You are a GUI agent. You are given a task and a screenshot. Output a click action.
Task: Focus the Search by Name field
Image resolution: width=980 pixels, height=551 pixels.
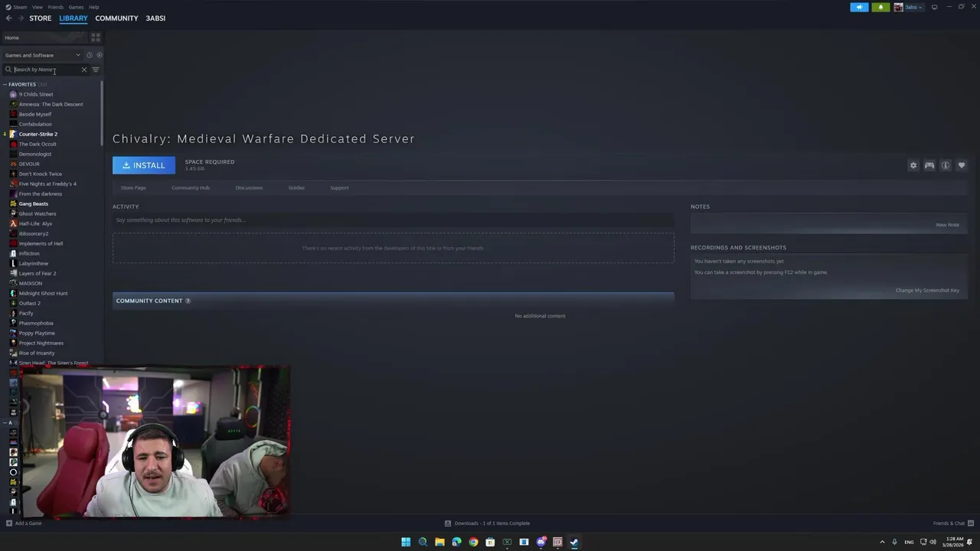tap(46, 70)
